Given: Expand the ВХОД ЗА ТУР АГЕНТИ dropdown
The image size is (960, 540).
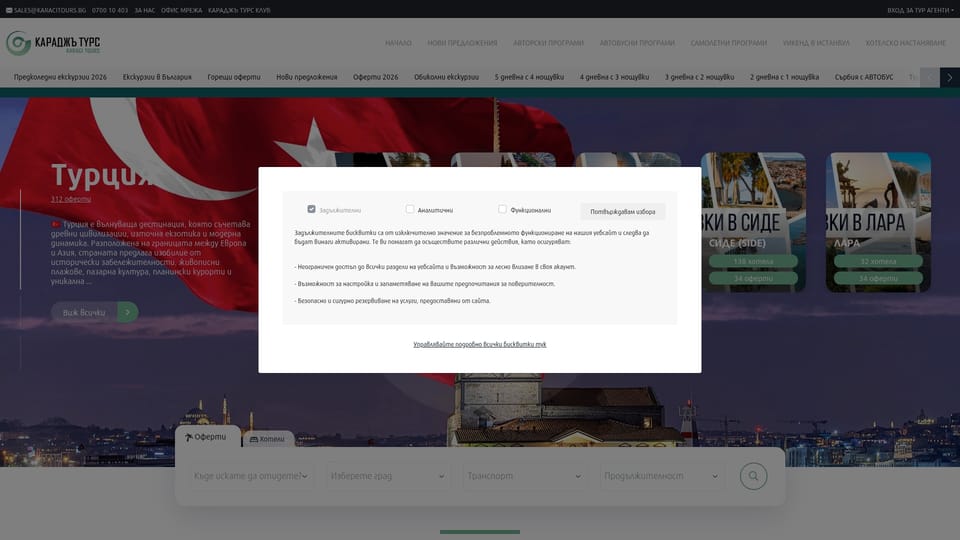Looking at the screenshot, I should [x=920, y=10].
